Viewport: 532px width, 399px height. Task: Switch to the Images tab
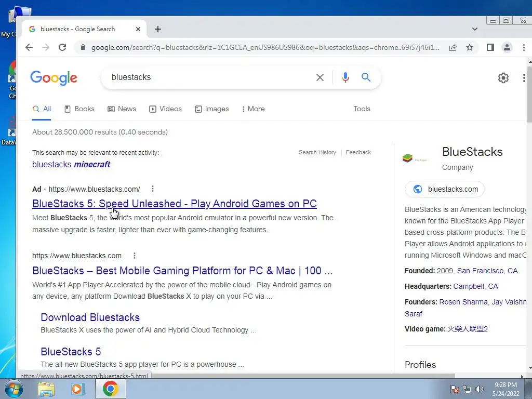pyautogui.click(x=212, y=109)
